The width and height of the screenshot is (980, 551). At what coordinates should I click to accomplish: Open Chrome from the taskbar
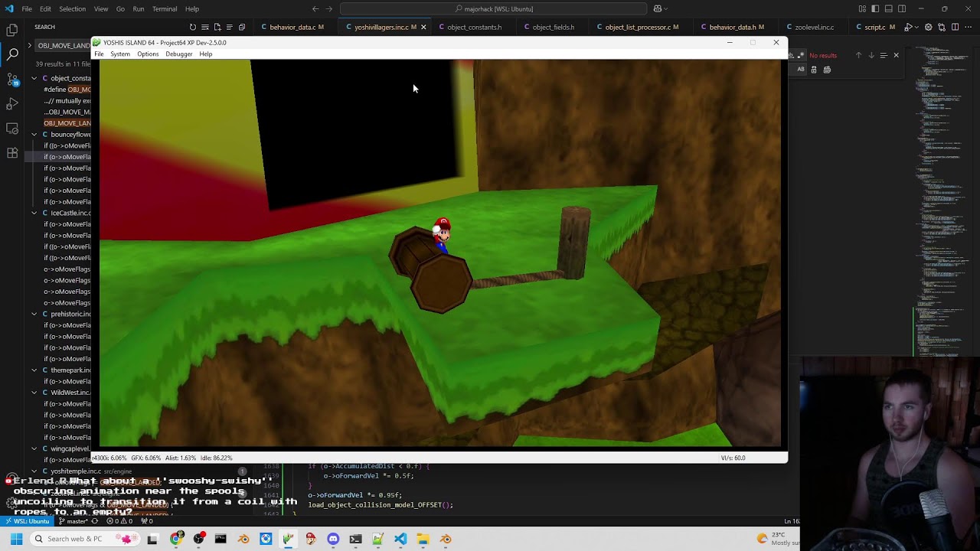176,539
